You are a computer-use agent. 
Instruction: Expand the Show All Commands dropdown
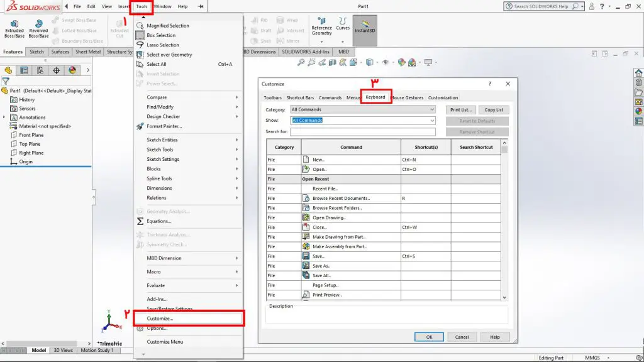(x=363, y=120)
